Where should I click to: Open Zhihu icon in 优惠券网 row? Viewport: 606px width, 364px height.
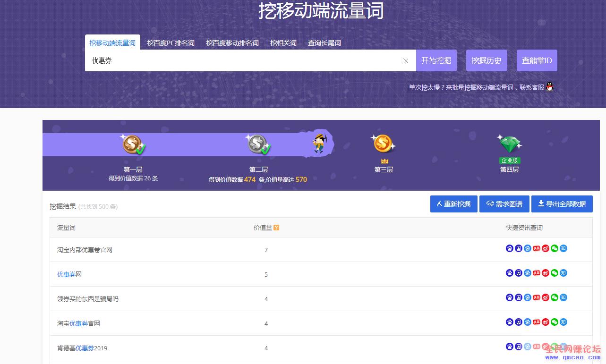[563, 273]
